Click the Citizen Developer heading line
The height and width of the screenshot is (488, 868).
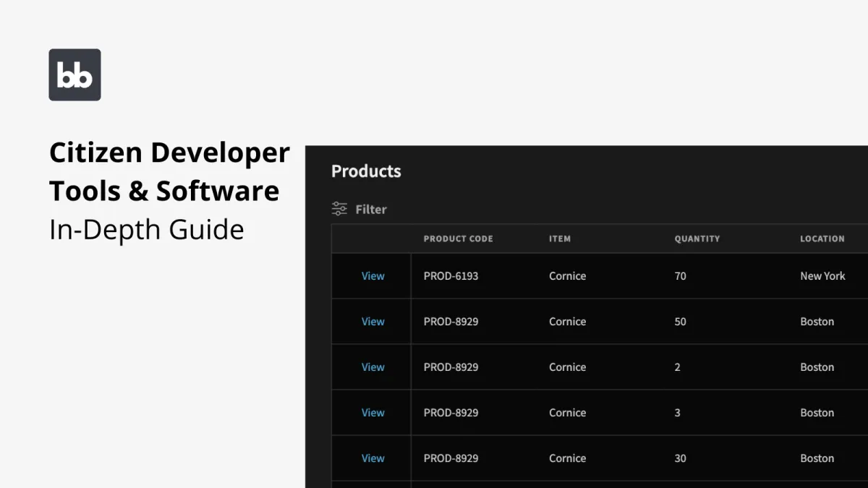(x=169, y=153)
